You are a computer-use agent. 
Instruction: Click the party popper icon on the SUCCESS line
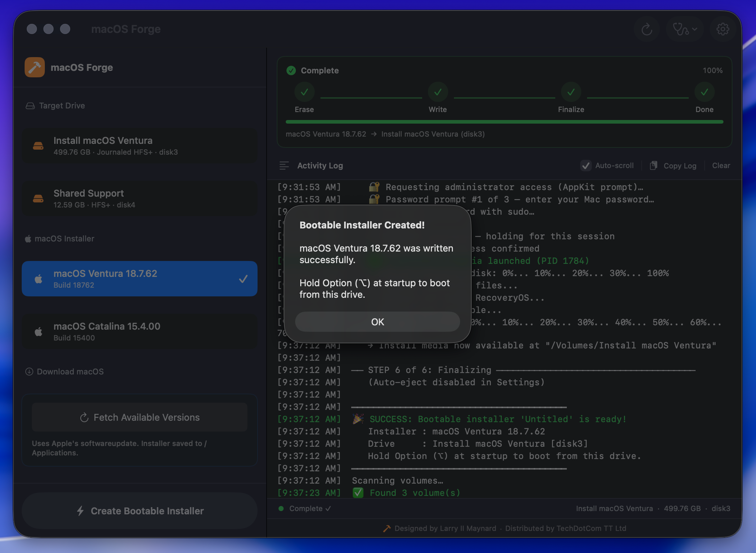358,419
